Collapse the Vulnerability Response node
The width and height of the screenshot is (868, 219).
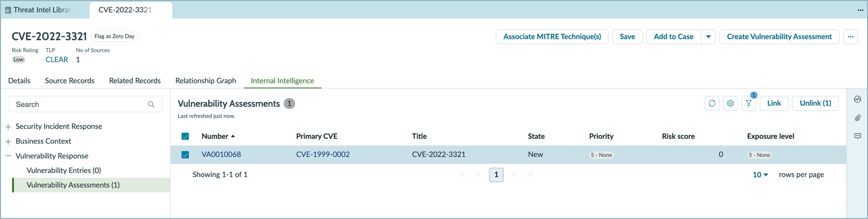pyautogui.click(x=8, y=156)
